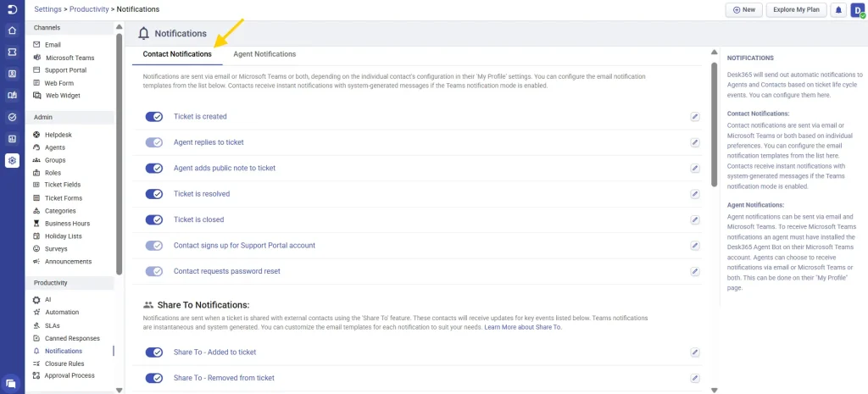Edit 'Share To - Added to ticket' template
868x394 pixels.
tap(695, 352)
